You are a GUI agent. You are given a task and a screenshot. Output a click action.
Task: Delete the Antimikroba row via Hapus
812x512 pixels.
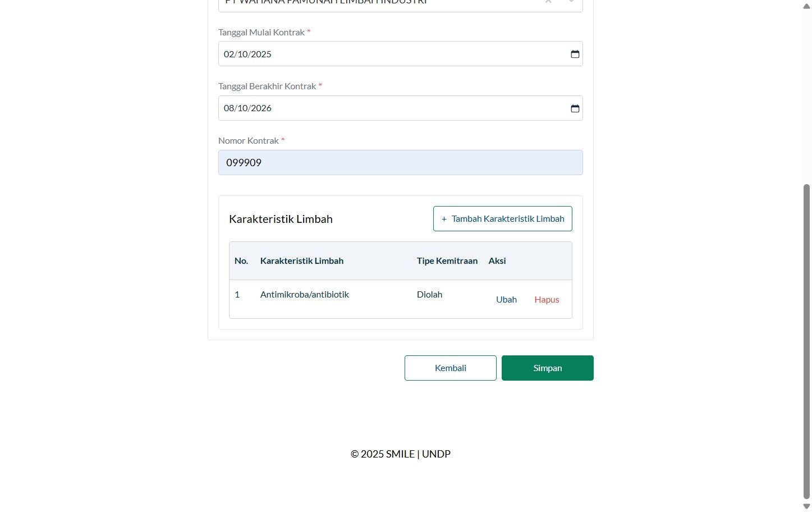point(547,300)
